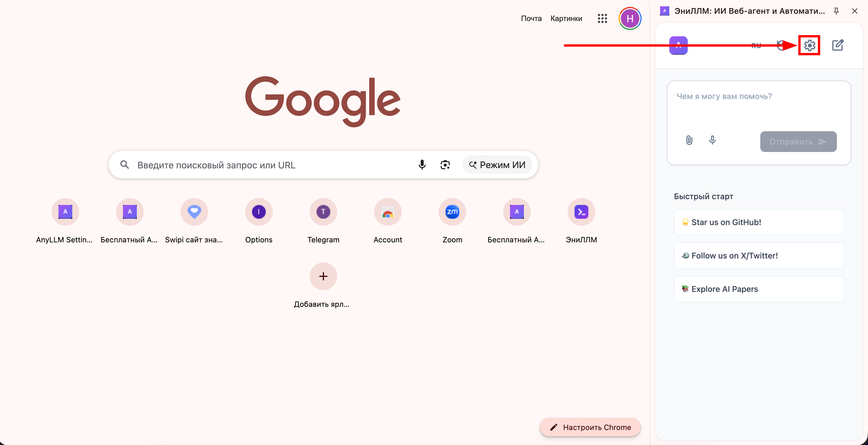Click the paperclip attach file icon

click(x=689, y=140)
